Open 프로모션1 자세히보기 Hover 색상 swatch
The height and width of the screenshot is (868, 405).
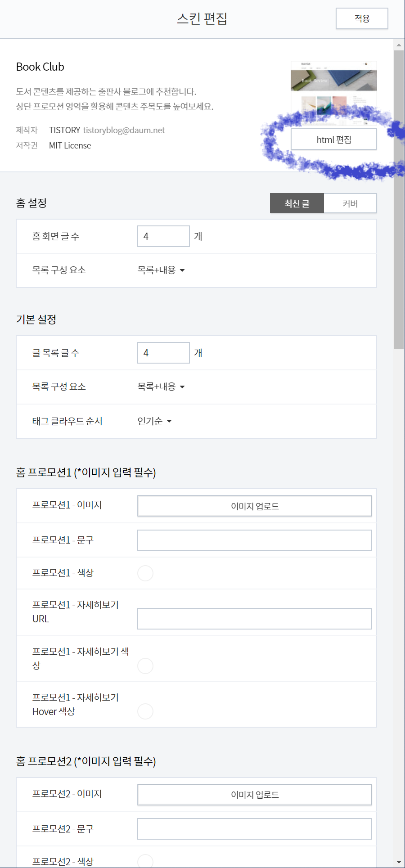[x=145, y=711]
